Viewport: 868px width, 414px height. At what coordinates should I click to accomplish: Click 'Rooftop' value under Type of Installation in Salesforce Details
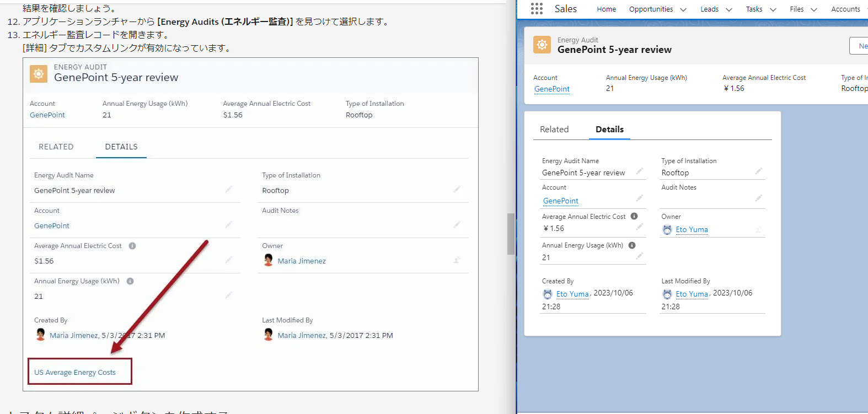675,173
